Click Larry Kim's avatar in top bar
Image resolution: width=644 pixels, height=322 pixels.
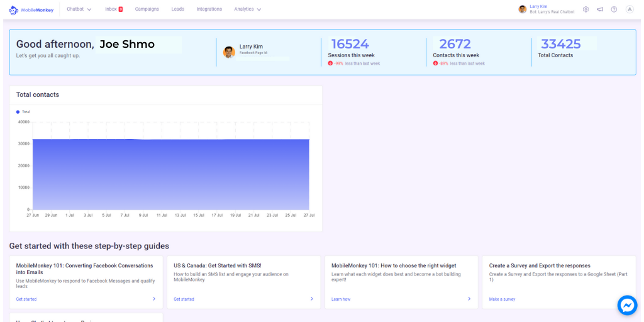[x=523, y=9]
